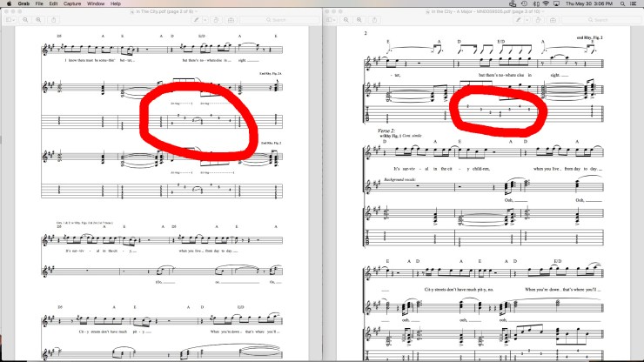644x362 pixels.
Task: Click 'Background vocals:' label in right score
Action: pos(399,179)
